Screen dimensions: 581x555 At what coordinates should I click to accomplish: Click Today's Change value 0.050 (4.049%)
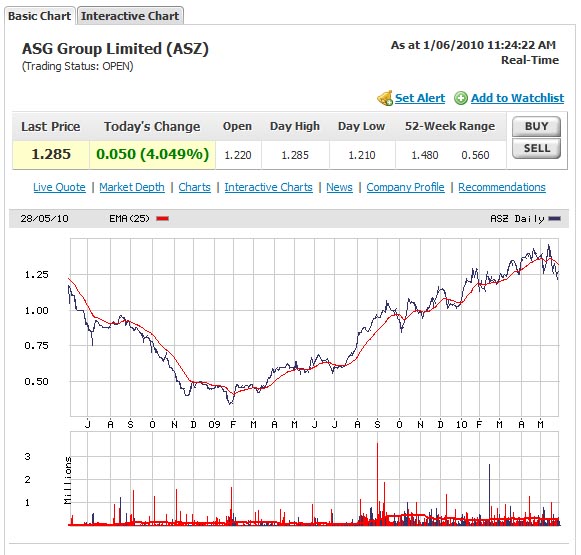pyautogui.click(x=153, y=154)
